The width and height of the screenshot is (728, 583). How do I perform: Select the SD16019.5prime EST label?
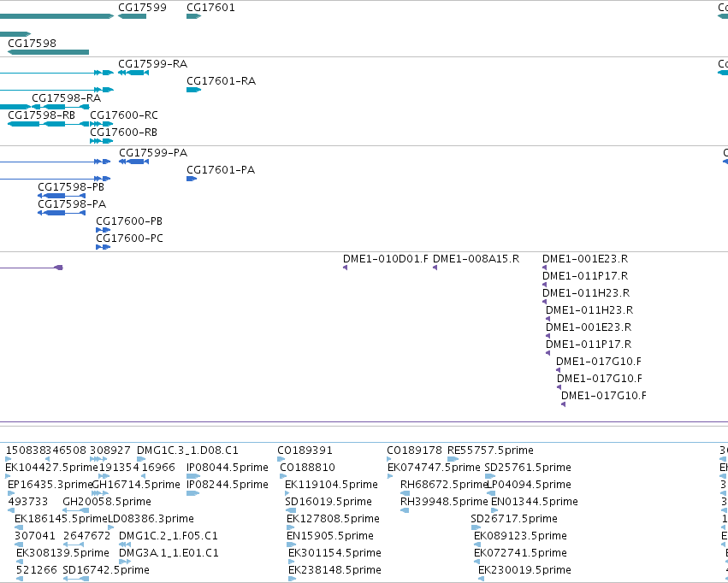(328, 502)
